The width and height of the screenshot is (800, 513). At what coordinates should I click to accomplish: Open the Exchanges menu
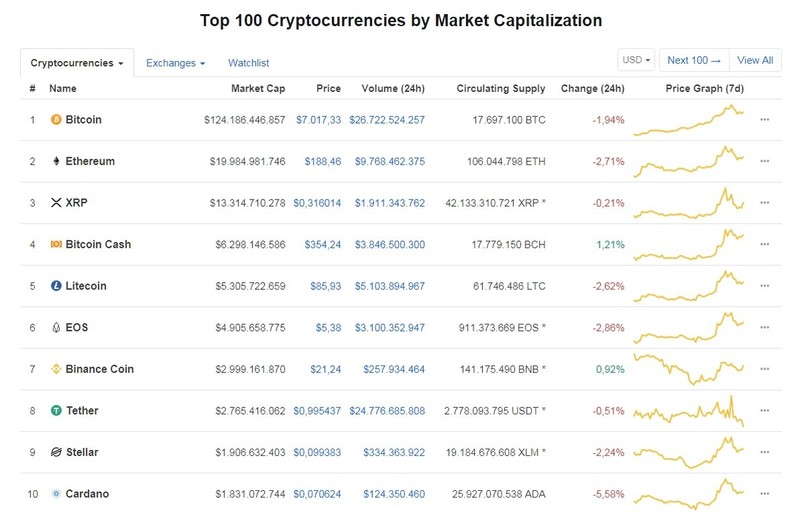[x=176, y=63]
